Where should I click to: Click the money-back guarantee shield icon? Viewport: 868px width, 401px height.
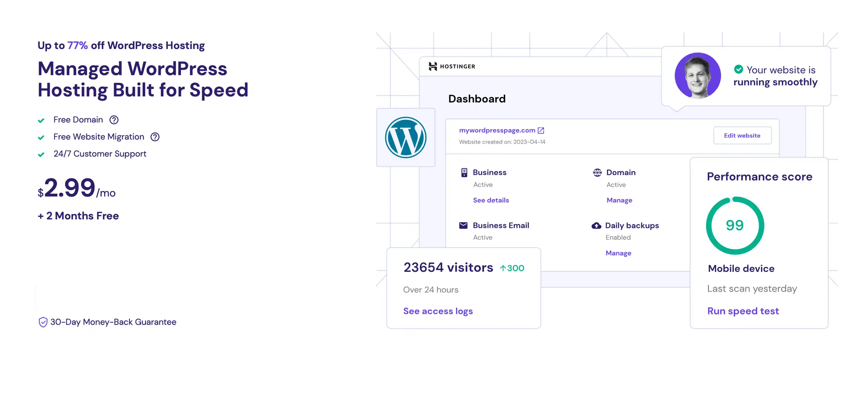click(x=43, y=322)
